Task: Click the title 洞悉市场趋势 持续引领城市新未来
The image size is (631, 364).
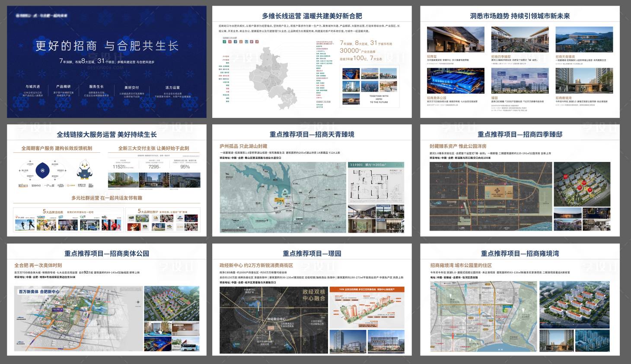Action: pyautogui.click(x=520, y=16)
